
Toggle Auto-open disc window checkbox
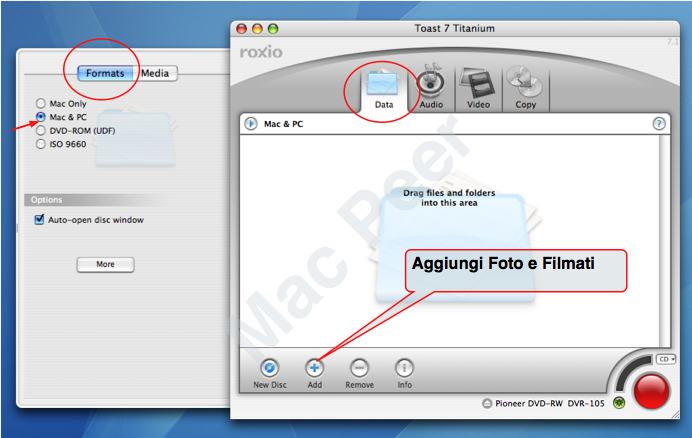tap(39, 219)
